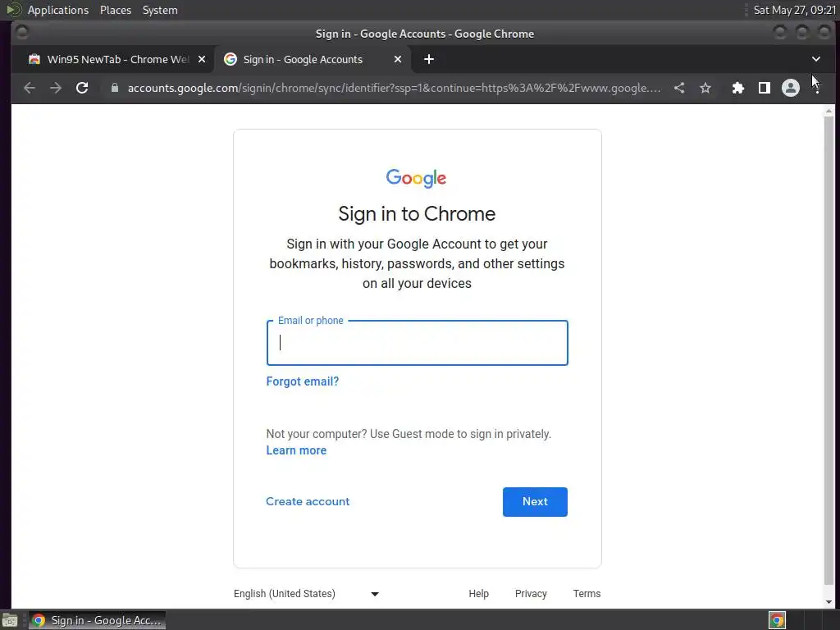Click Create account

pos(308,501)
